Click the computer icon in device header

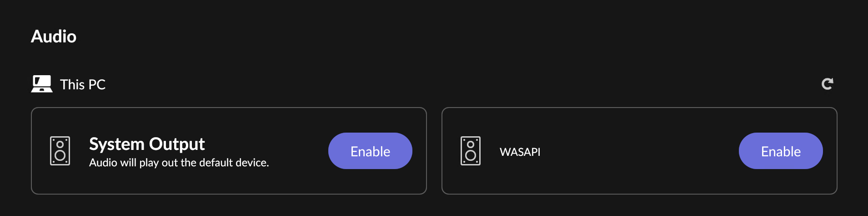point(42,84)
